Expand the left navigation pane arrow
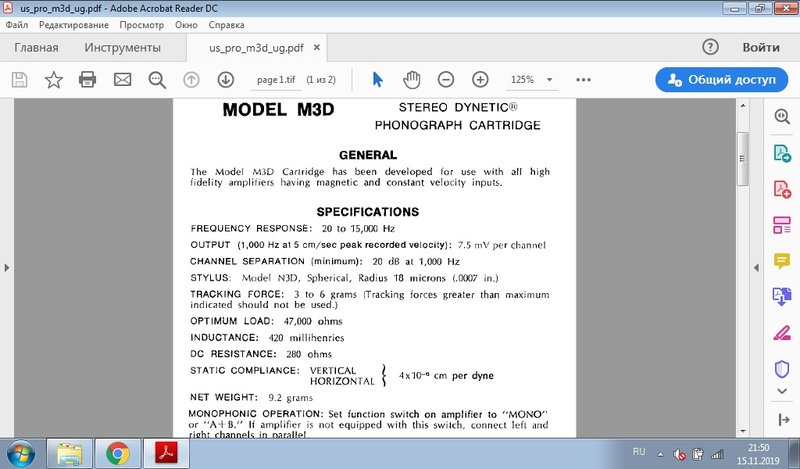800x469 pixels. click(7, 267)
